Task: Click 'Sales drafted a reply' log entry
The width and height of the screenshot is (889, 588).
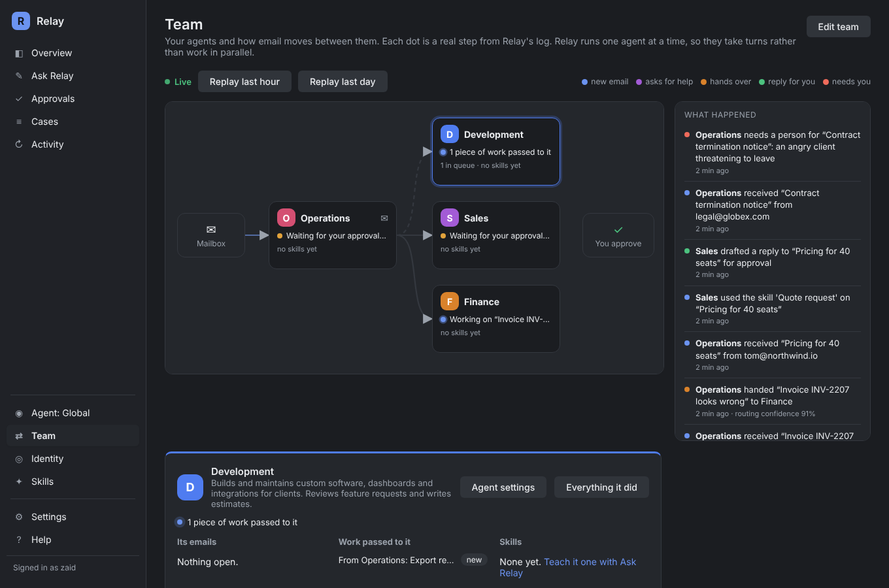Action: pyautogui.click(x=773, y=263)
